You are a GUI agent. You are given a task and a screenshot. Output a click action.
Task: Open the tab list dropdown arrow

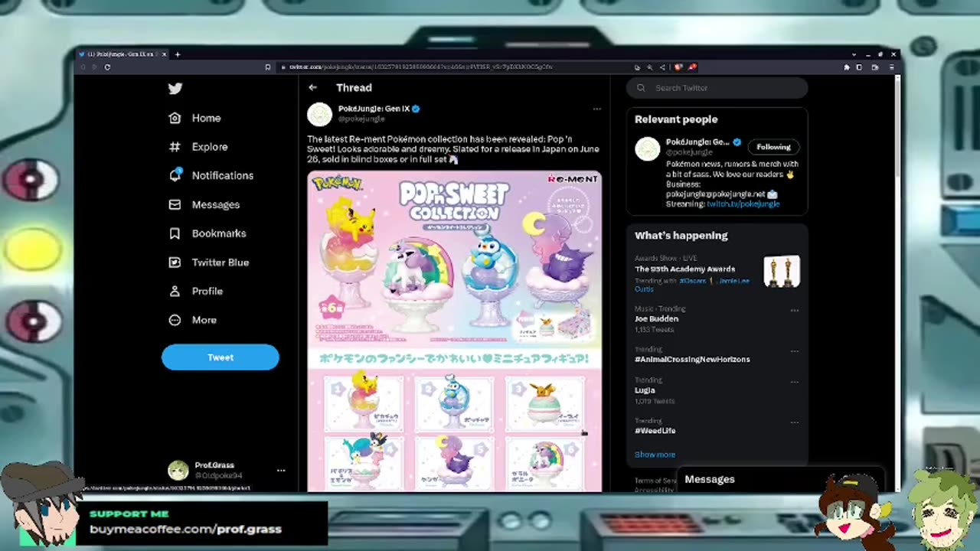(854, 54)
